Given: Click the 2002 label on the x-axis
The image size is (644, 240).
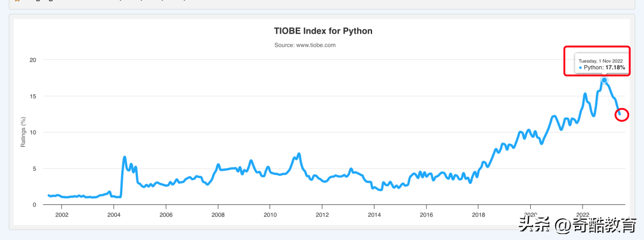Looking at the screenshot, I should [x=61, y=214].
